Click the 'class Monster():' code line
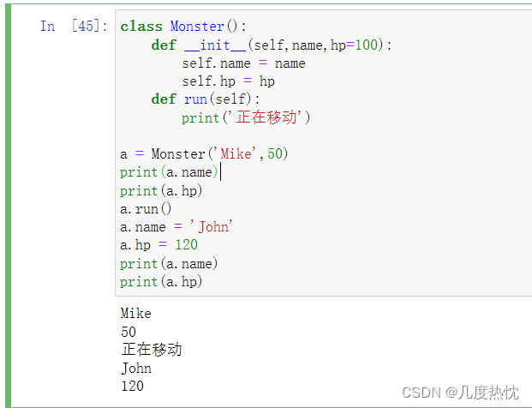Viewport: 532px width, 408px height. pos(183,27)
